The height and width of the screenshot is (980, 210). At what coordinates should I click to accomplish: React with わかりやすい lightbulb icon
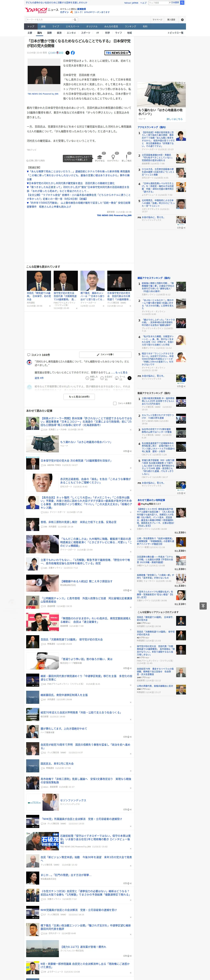pos(113,157)
